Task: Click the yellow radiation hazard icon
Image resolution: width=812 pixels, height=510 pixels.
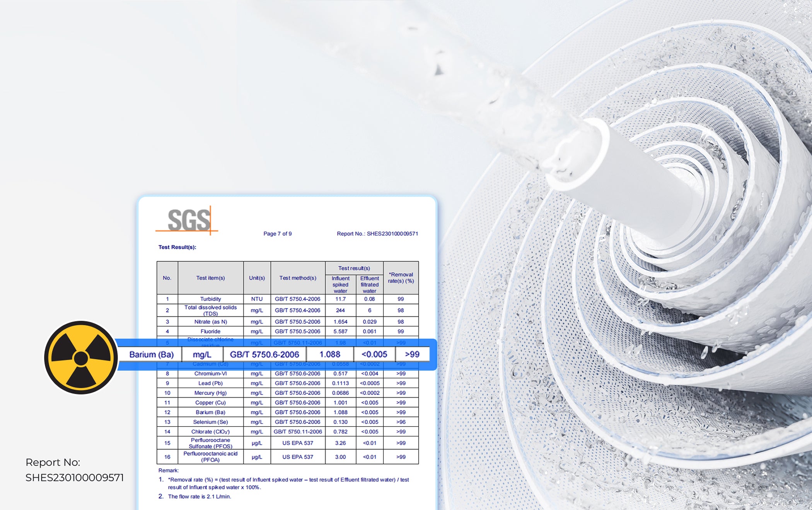Action: pos(81,358)
